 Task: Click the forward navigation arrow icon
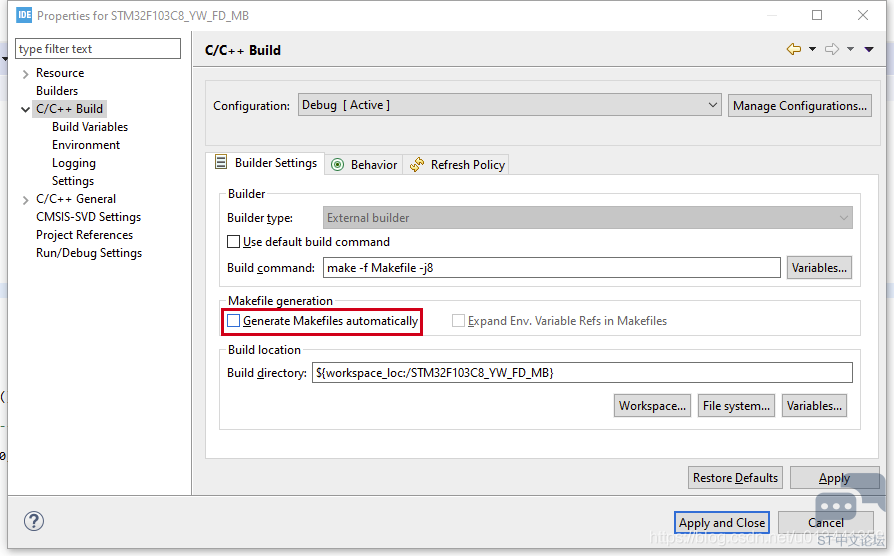[832, 49]
